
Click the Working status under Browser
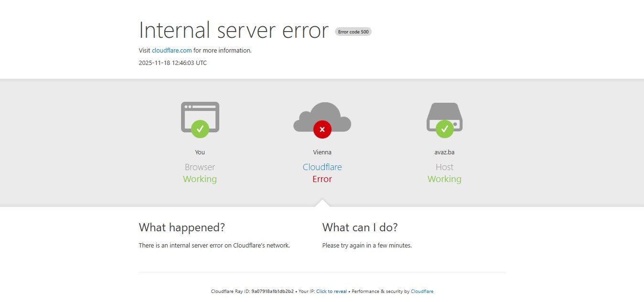point(200,179)
